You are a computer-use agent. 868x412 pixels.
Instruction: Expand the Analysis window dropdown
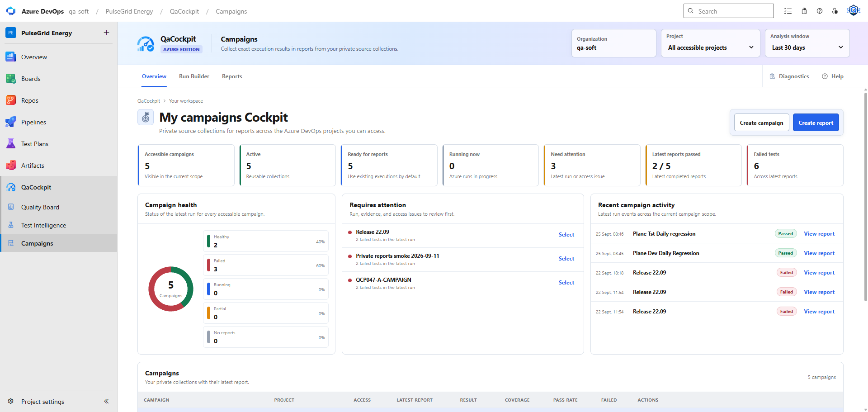pyautogui.click(x=807, y=43)
